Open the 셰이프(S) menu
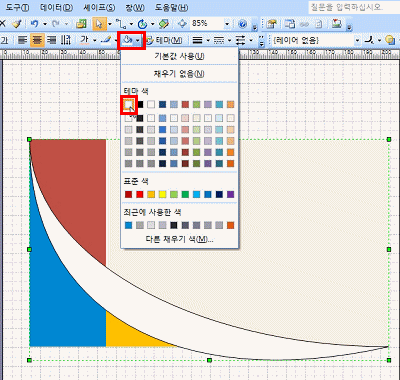The width and height of the screenshot is (400, 380). 99,7
